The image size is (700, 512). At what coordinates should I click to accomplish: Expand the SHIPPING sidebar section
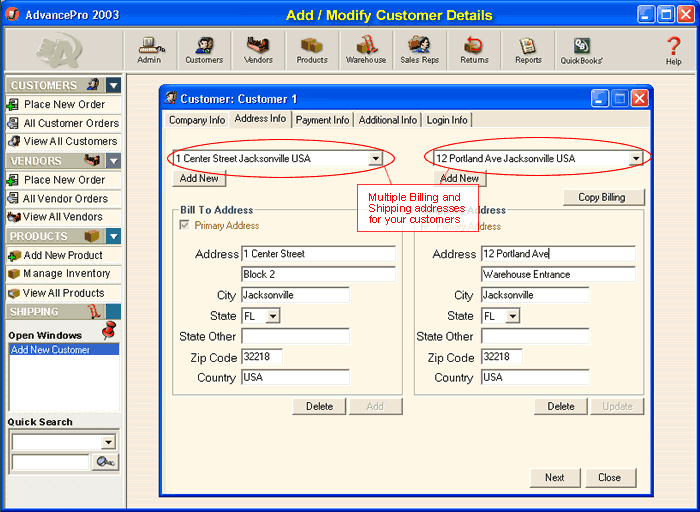click(113, 312)
